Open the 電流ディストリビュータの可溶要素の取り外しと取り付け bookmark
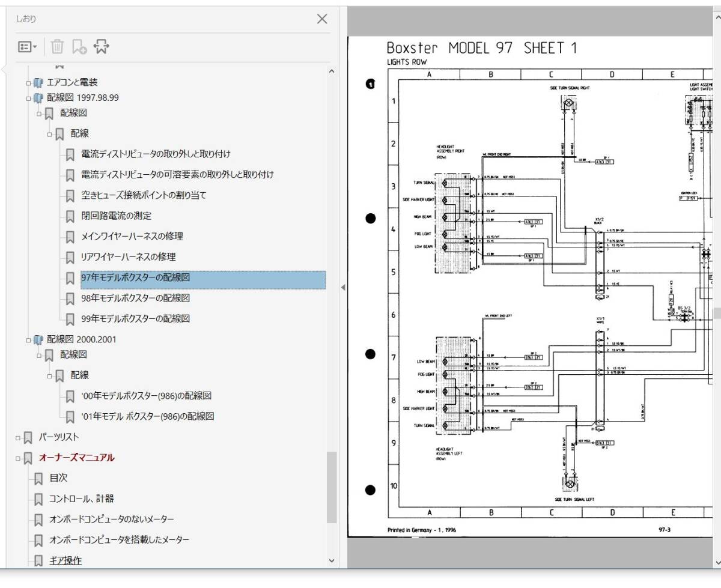The image size is (721, 588). tap(177, 175)
